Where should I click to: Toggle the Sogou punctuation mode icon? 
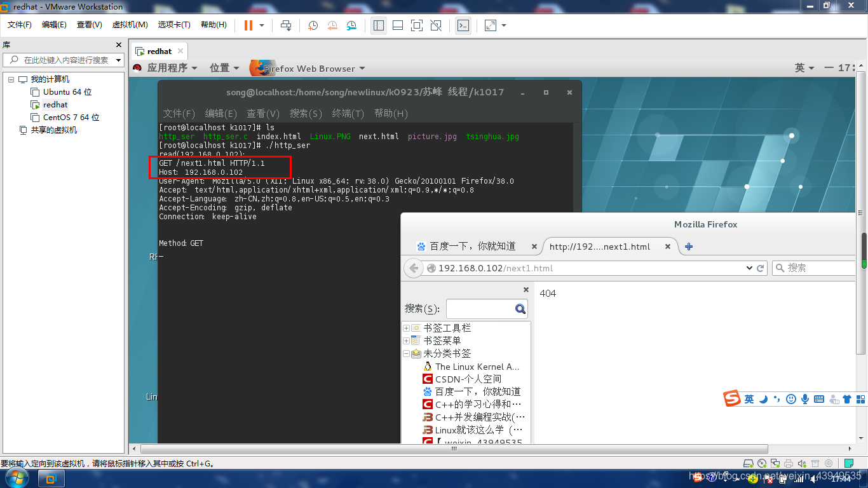click(776, 399)
